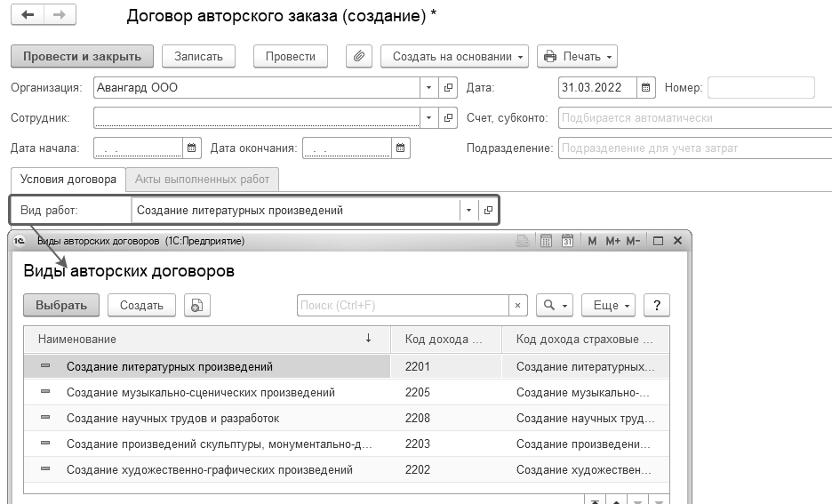
Task: Open the calendar picker for Дата field
Action: [646, 88]
